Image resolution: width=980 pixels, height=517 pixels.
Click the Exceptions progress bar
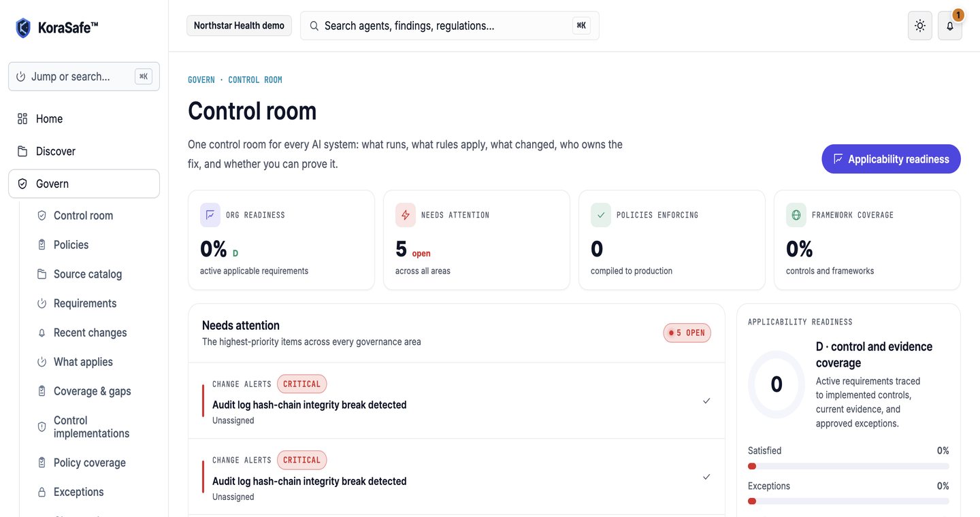pos(849,501)
